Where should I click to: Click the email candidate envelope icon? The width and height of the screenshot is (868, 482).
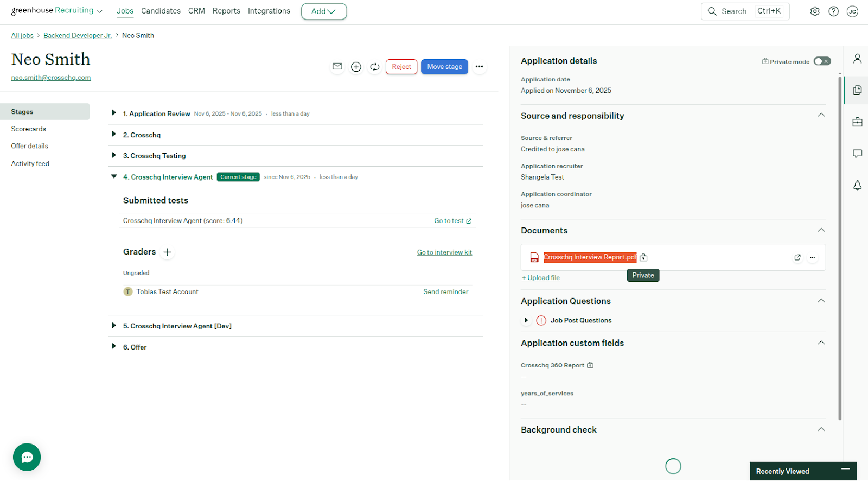(337, 67)
